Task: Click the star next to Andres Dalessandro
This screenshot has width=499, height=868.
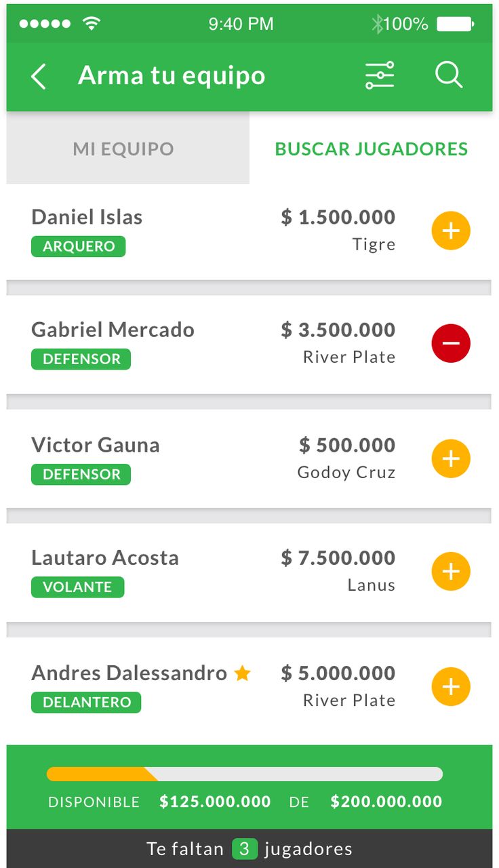Action: [x=242, y=673]
